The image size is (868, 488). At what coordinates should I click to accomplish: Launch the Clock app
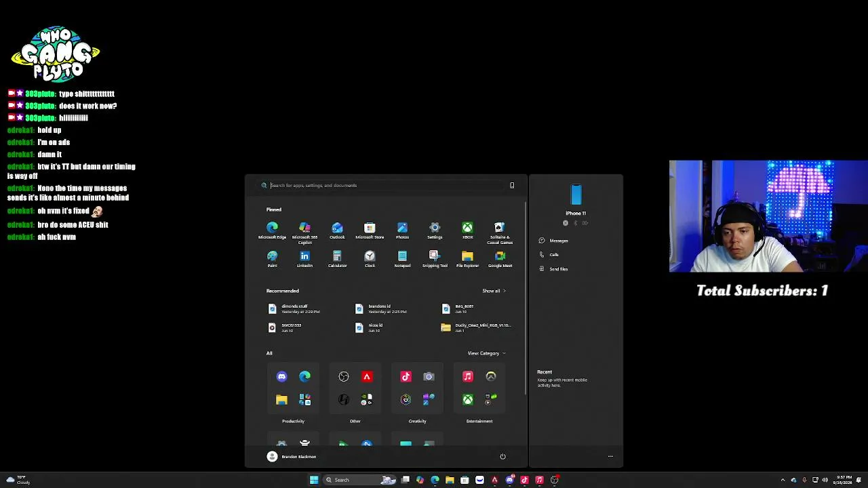tap(370, 259)
